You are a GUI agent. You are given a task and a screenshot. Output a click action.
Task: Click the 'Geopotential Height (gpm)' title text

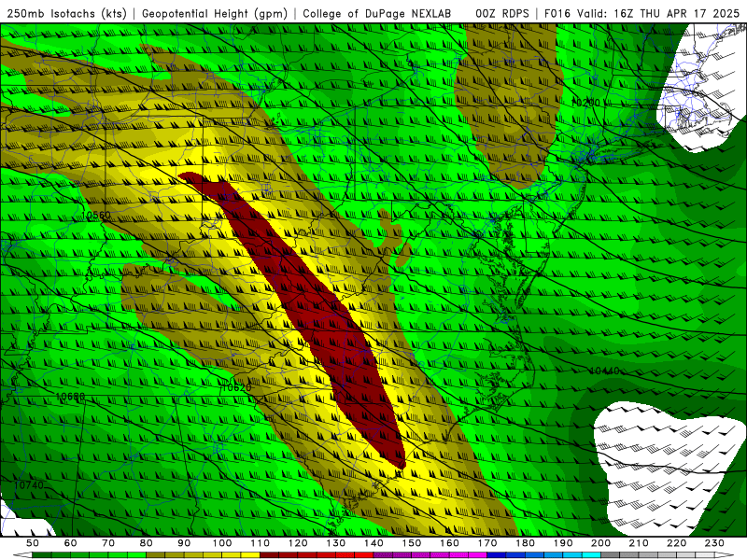point(215,14)
